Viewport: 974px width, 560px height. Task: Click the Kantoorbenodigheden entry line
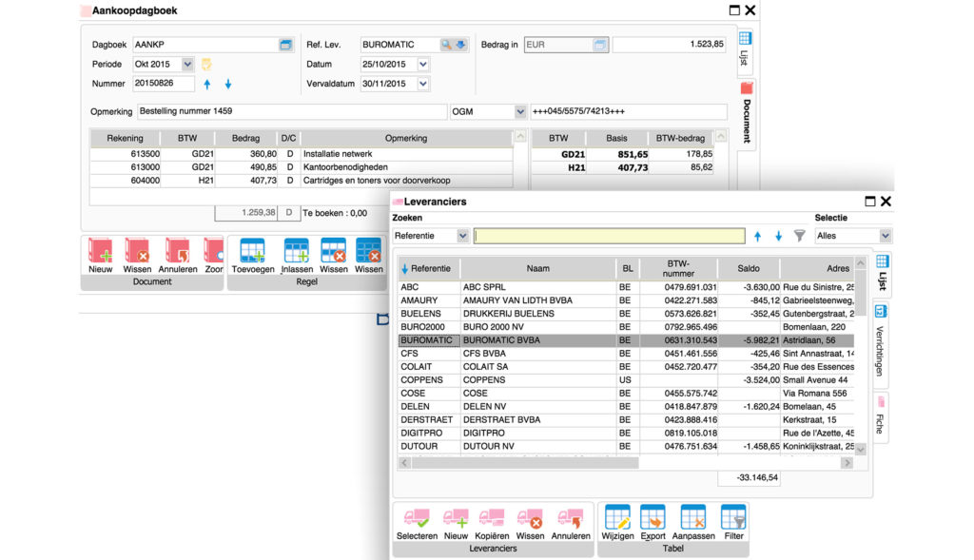point(302,167)
